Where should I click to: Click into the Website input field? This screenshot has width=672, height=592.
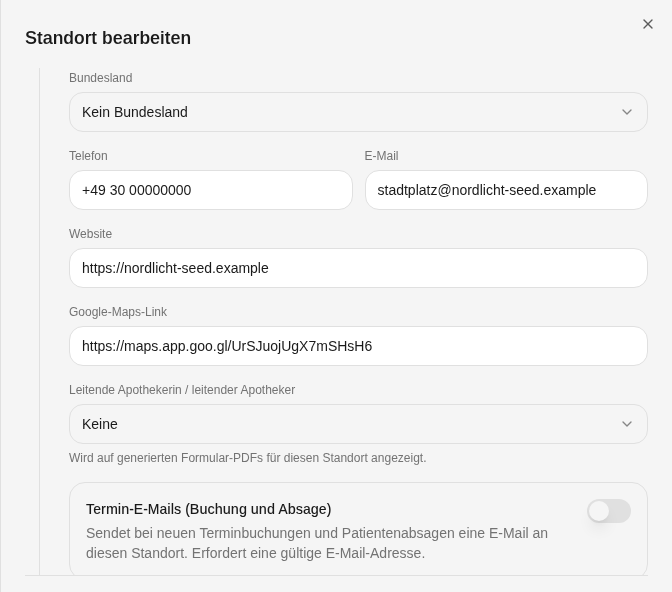pyautogui.click(x=358, y=268)
